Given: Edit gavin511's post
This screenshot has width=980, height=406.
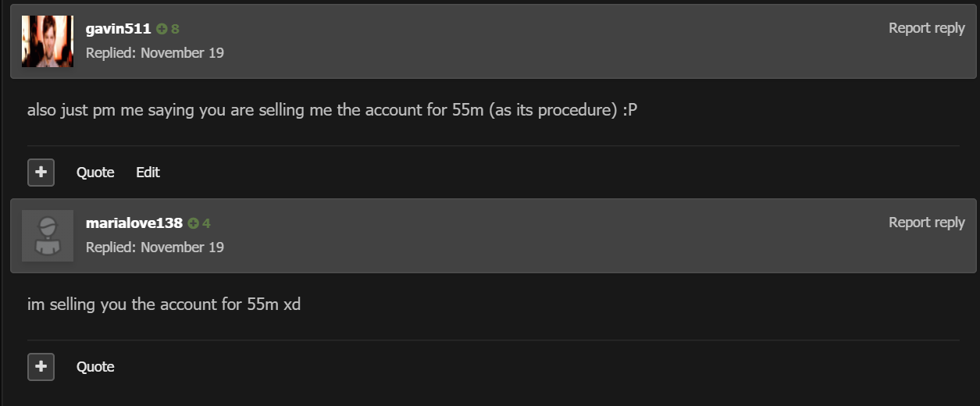Looking at the screenshot, I should point(148,173).
